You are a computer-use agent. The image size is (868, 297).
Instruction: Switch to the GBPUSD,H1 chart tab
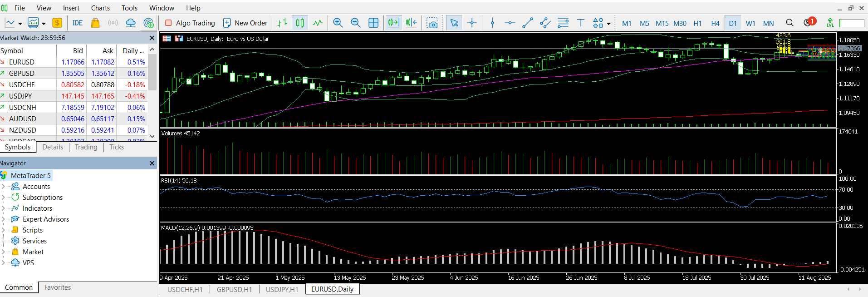pyautogui.click(x=234, y=289)
